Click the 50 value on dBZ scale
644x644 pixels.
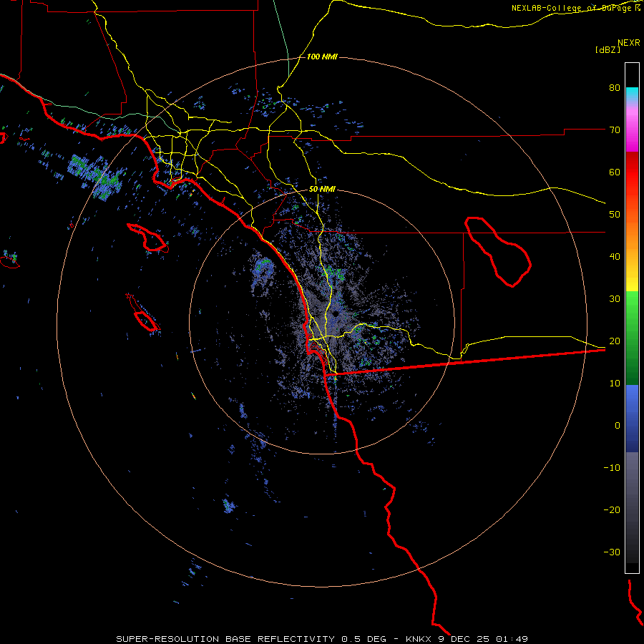click(x=615, y=215)
